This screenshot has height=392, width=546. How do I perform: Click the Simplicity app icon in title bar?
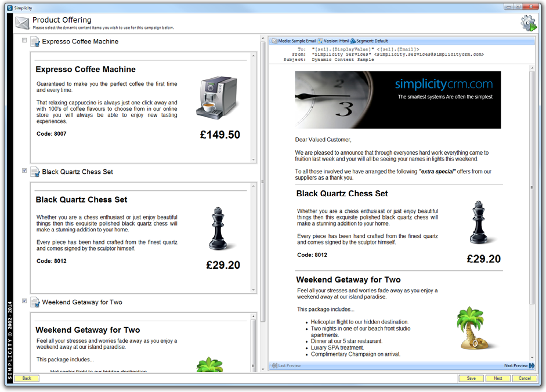10,8
